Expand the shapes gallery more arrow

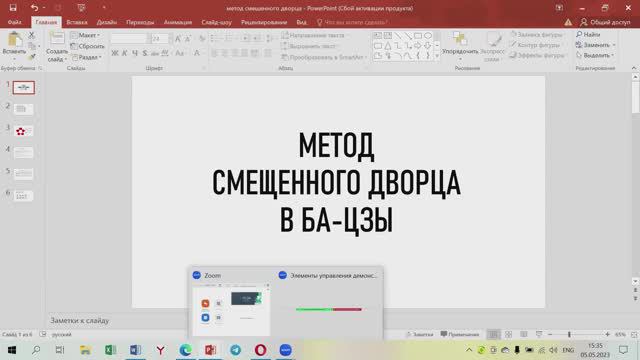click(x=437, y=56)
